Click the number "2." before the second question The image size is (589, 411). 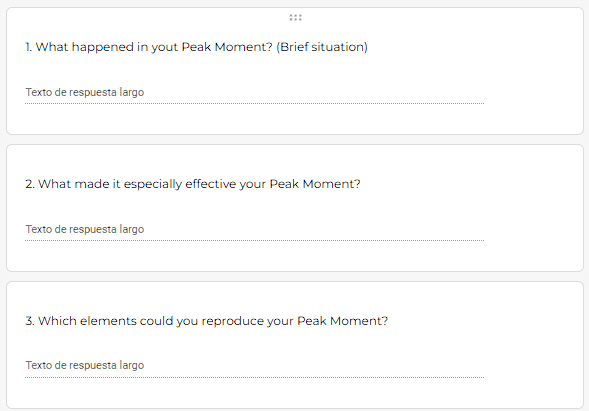30,184
